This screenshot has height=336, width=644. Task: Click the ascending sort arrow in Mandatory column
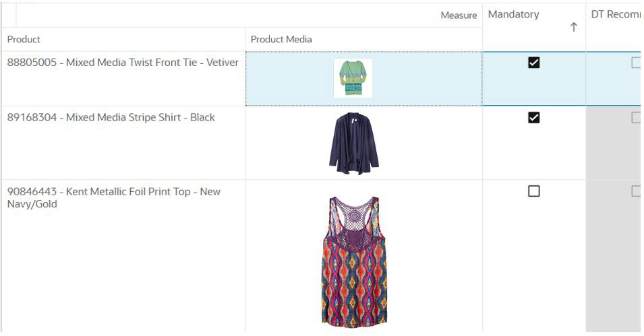point(573,27)
